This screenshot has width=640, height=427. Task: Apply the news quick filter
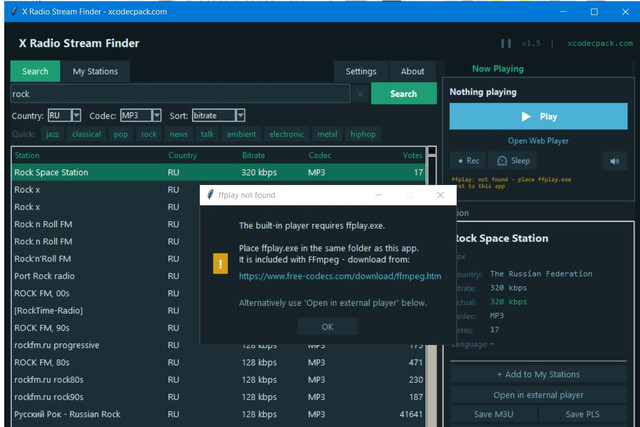(179, 134)
